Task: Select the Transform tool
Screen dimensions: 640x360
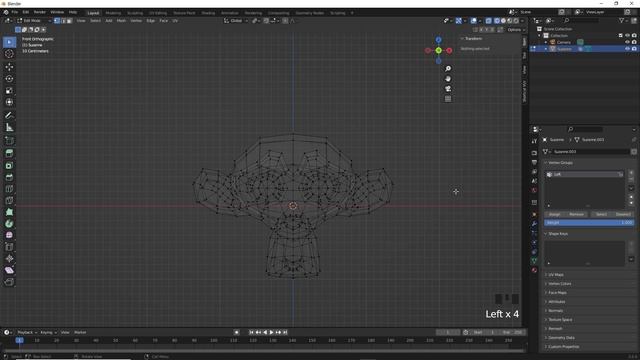Action: pos(9,102)
